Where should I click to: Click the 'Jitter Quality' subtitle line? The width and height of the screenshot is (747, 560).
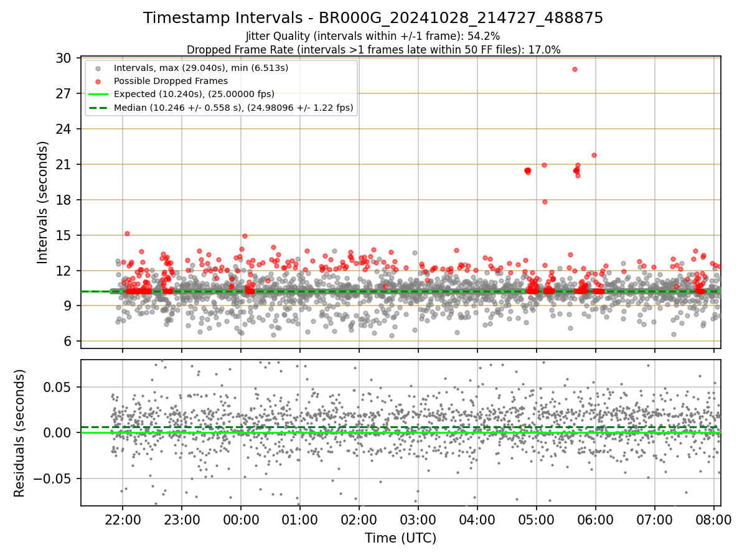[373, 36]
